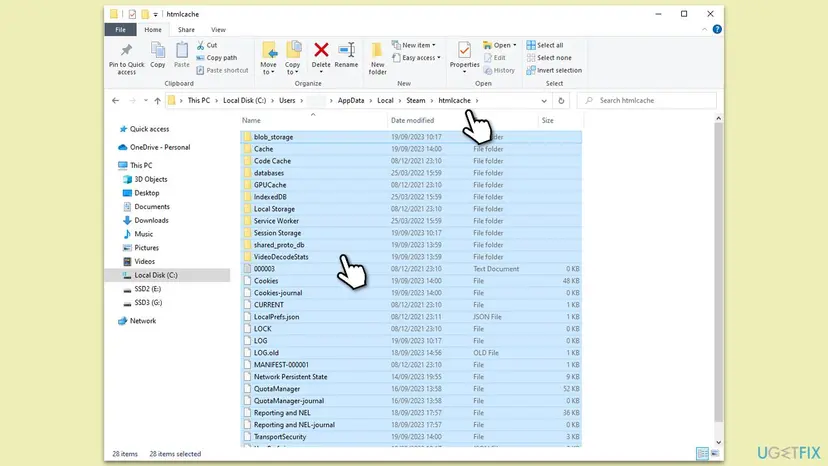Click Edit in the Open group
The height and width of the screenshot is (466, 828).
point(495,58)
